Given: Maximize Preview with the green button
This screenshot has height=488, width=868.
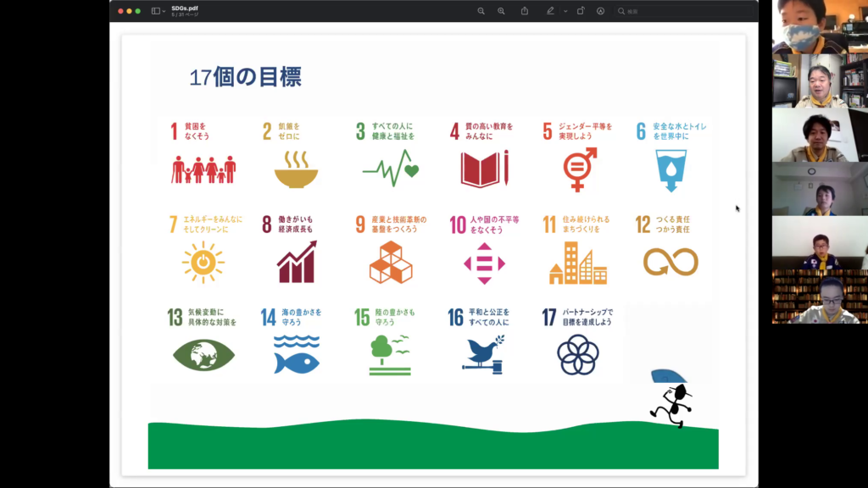Looking at the screenshot, I should coord(138,11).
